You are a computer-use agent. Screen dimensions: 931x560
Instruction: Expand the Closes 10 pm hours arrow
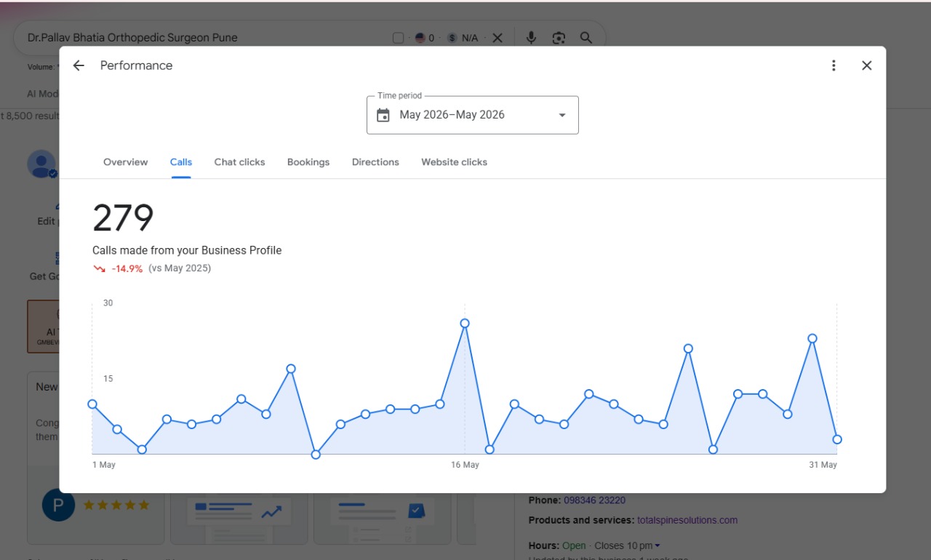coord(658,545)
